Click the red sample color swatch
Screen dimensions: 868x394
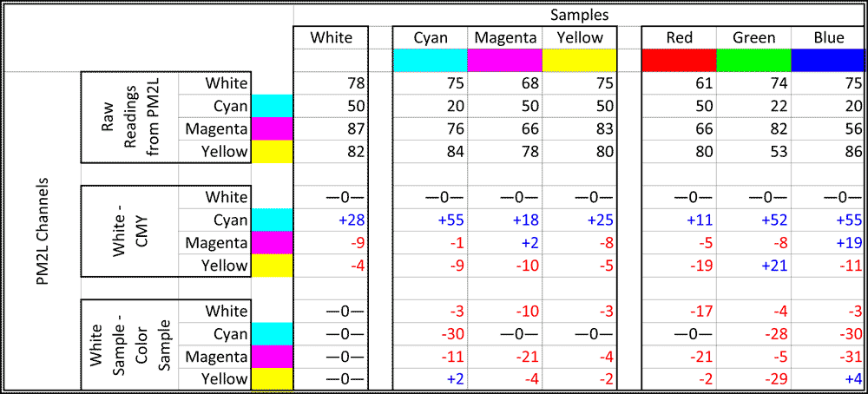[679, 60]
